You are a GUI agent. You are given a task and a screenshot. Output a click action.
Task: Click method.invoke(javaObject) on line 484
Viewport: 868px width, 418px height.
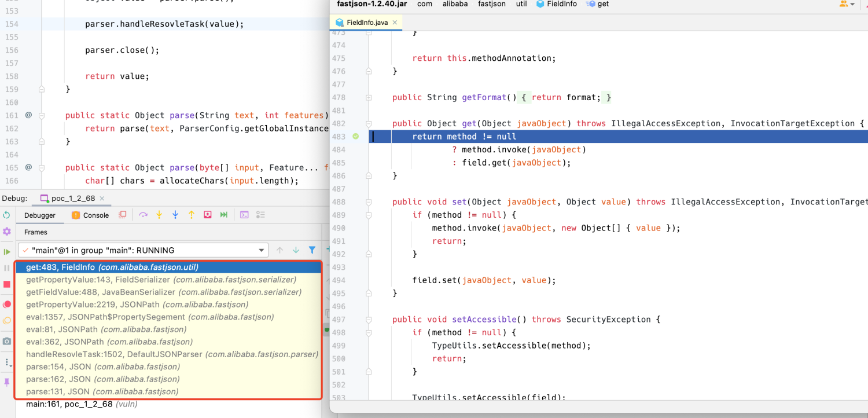[524, 149]
